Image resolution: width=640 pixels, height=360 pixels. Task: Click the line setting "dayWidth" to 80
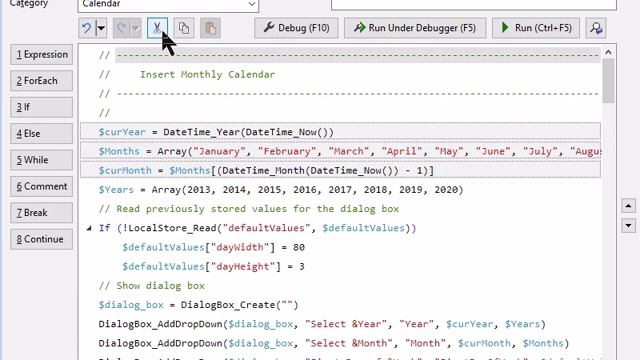(x=213, y=247)
